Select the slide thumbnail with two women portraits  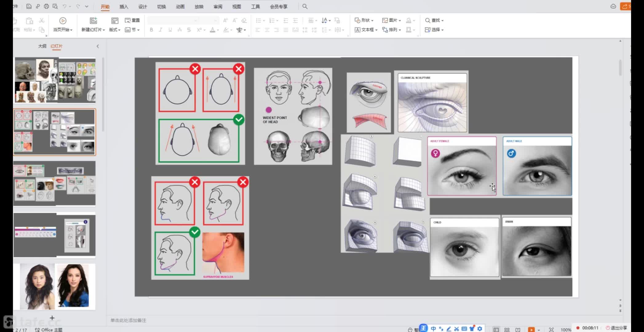click(x=54, y=287)
